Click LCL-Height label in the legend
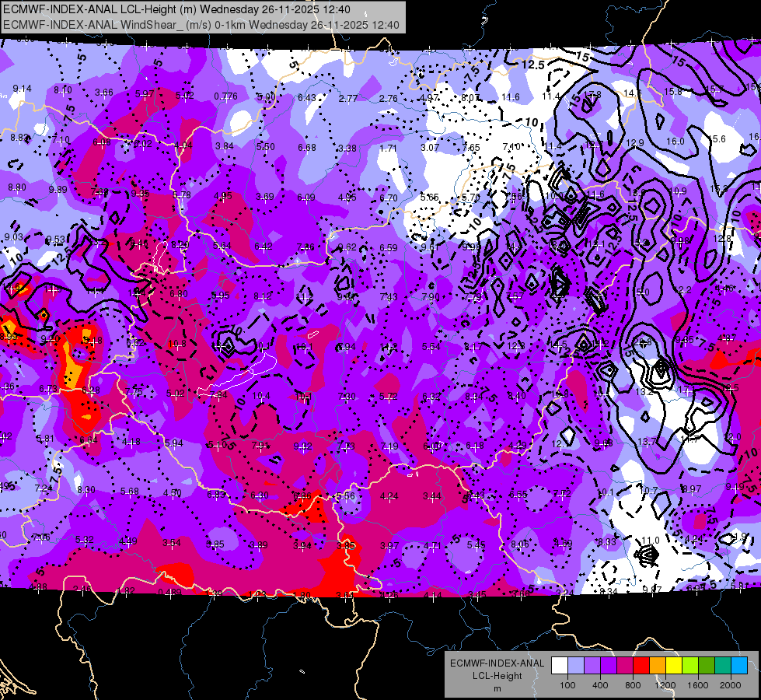This screenshot has height=700, width=761. (497, 676)
